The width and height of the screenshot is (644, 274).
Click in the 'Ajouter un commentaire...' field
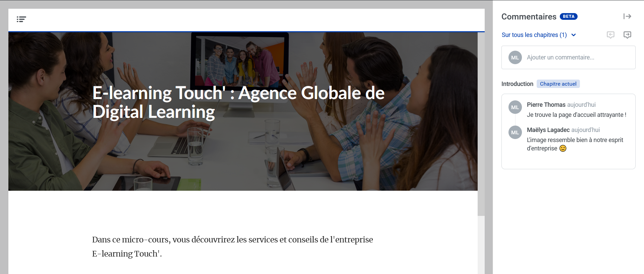[568, 57]
